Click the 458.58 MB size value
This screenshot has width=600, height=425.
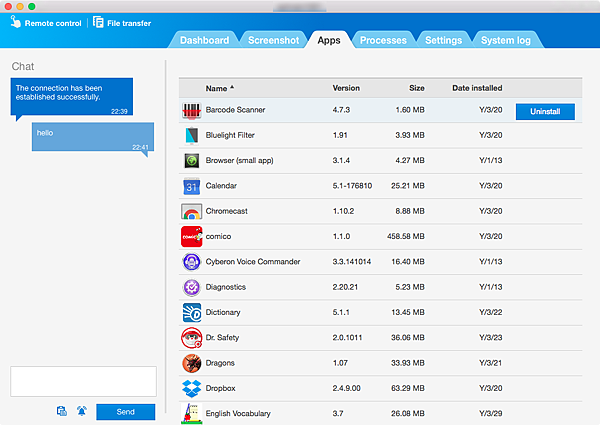coord(406,236)
